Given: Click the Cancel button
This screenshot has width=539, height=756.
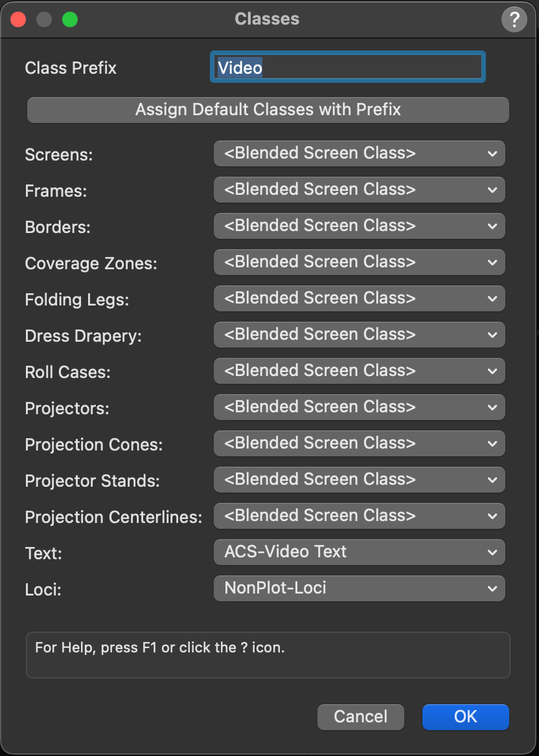Looking at the screenshot, I should (361, 717).
